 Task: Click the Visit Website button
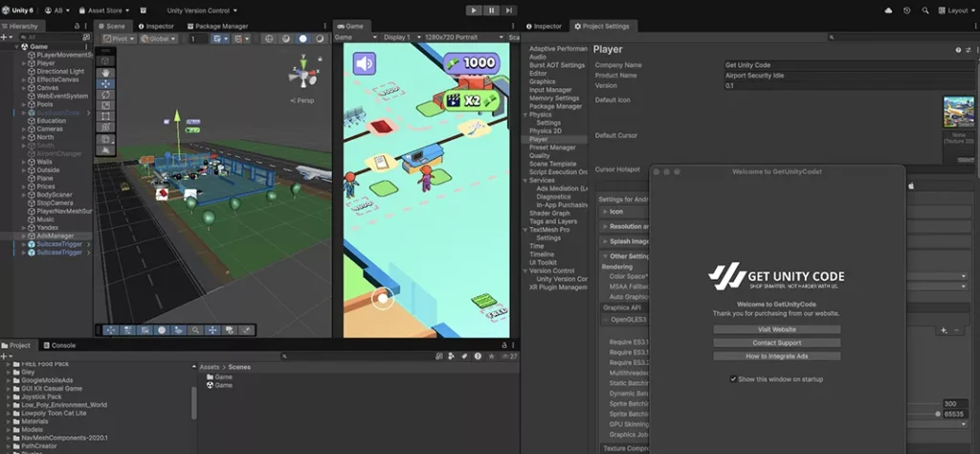coord(776,329)
